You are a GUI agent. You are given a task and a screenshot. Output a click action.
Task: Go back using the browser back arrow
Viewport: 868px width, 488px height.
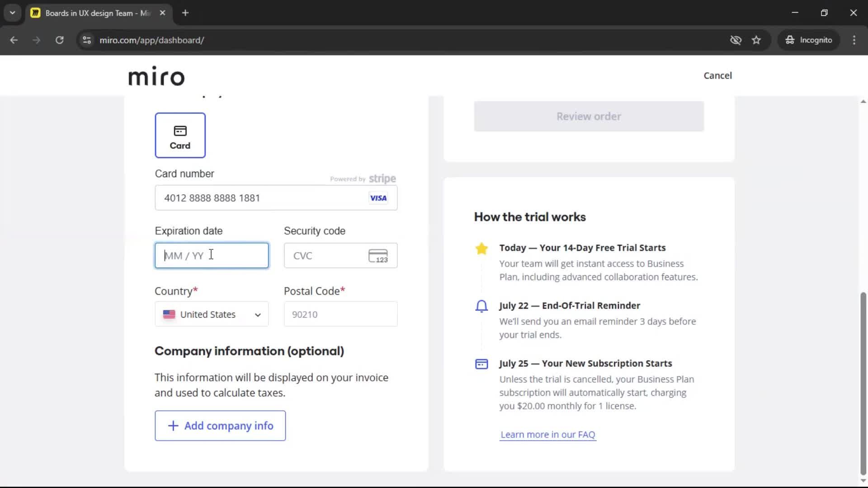(14, 40)
